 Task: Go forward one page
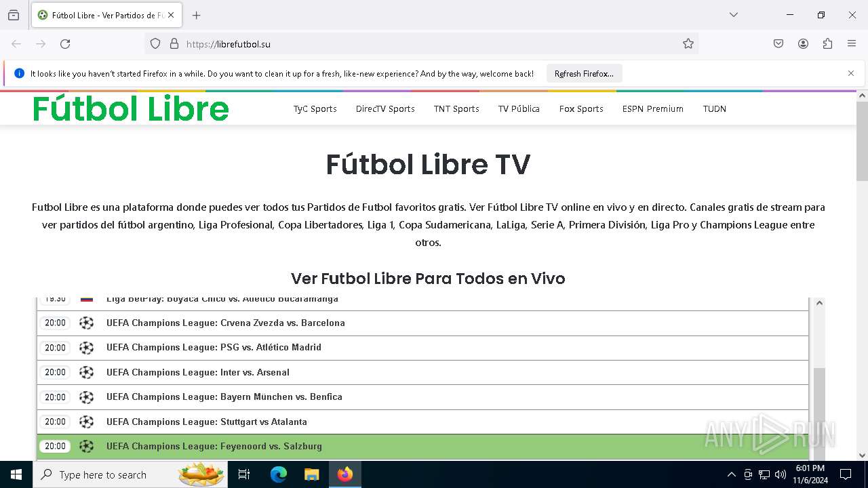pyautogui.click(x=41, y=43)
